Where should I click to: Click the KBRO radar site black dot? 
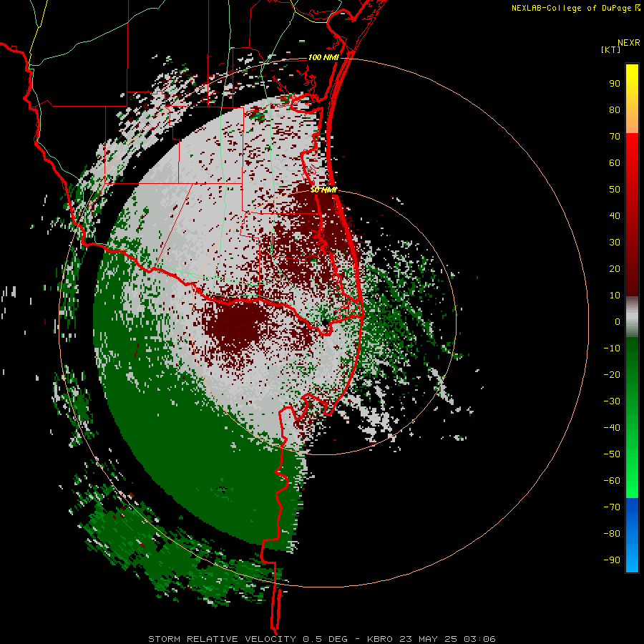coord(325,323)
